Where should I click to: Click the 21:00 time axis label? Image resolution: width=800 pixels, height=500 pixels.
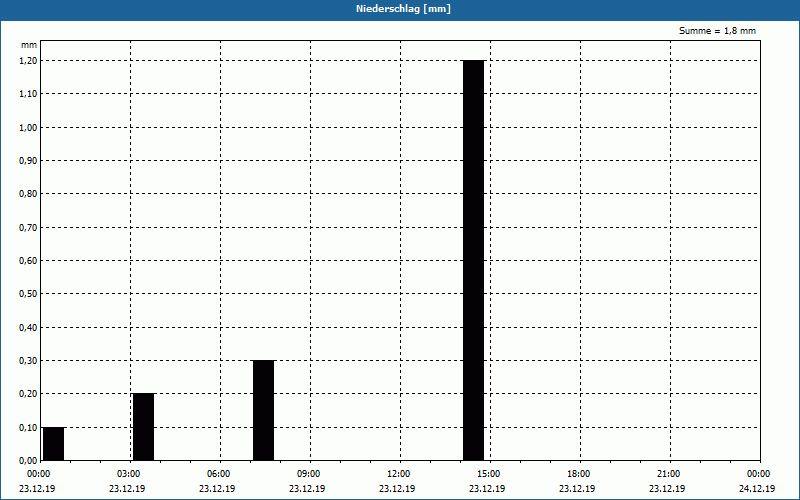[668, 474]
